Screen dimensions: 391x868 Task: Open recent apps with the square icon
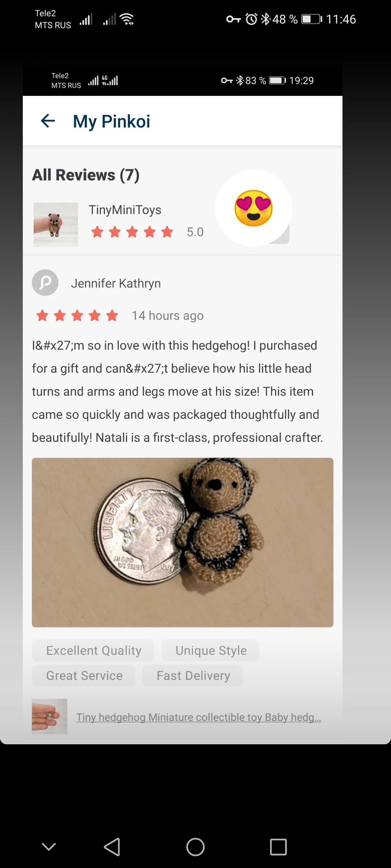[x=278, y=847]
